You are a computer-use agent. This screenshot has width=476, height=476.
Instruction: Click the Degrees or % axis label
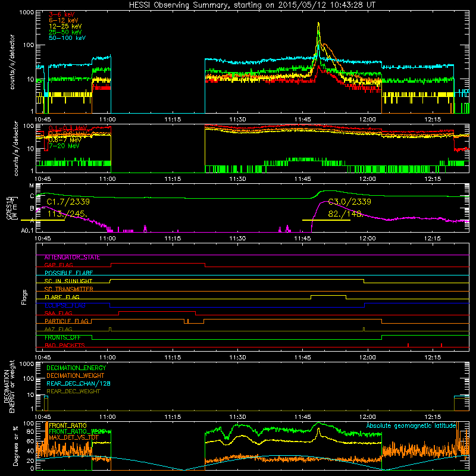point(15,446)
